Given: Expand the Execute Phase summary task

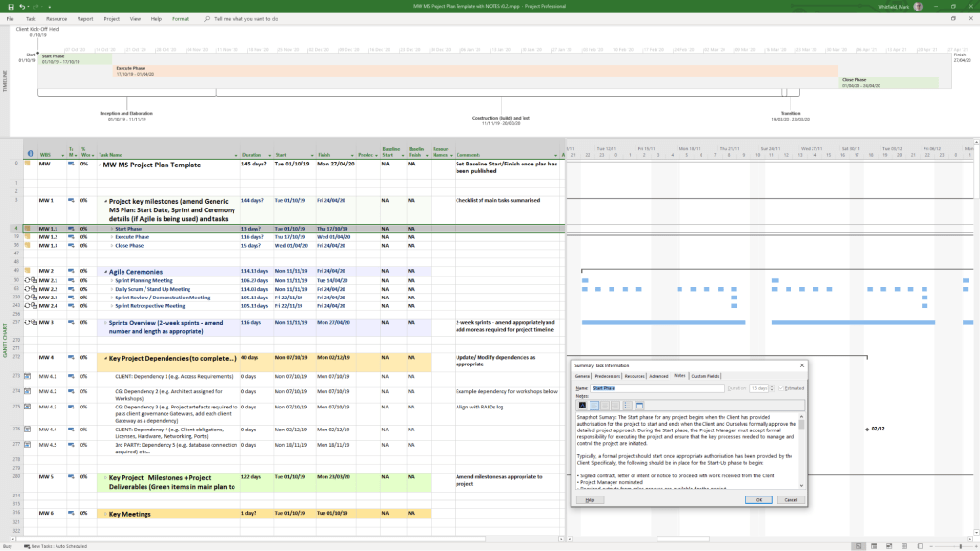Looking at the screenshot, I should 112,237.
